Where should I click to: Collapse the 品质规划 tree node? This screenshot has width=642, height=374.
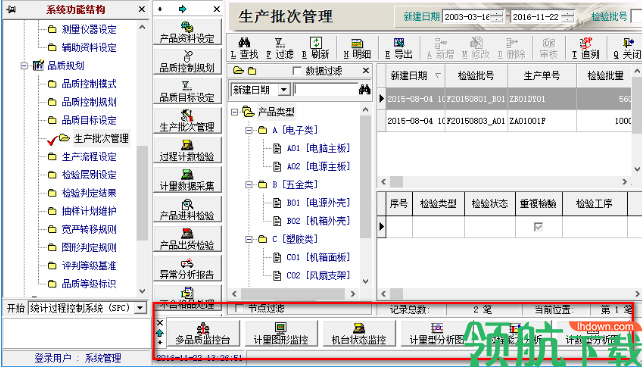point(25,66)
